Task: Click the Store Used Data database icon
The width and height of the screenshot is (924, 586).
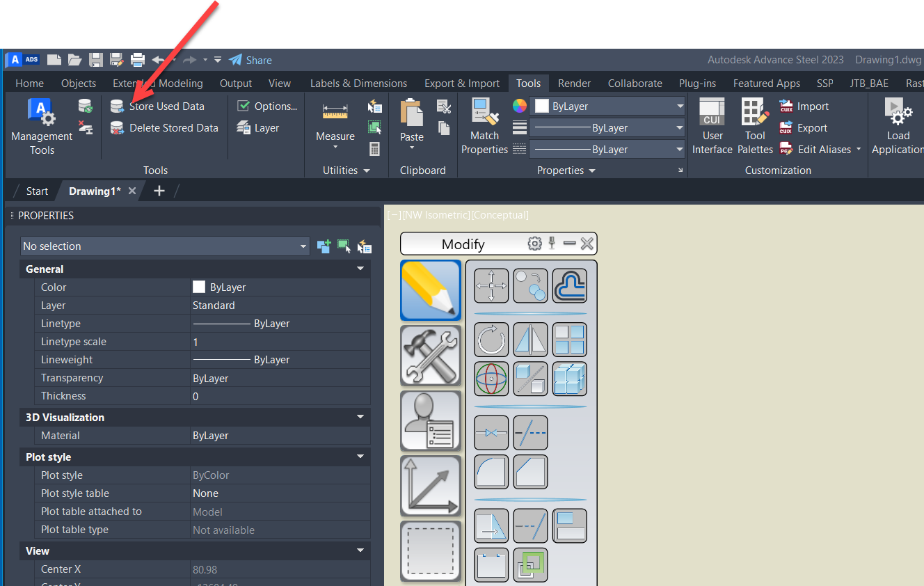Action: [115, 106]
